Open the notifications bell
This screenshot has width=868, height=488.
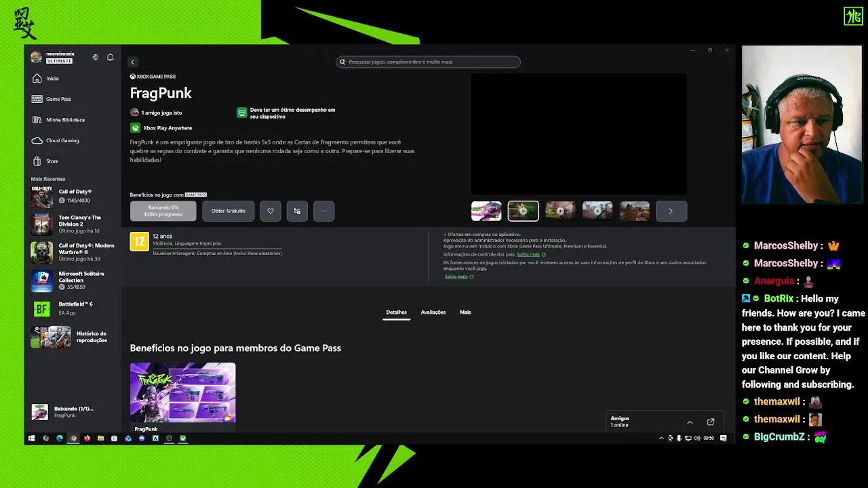coord(111,58)
